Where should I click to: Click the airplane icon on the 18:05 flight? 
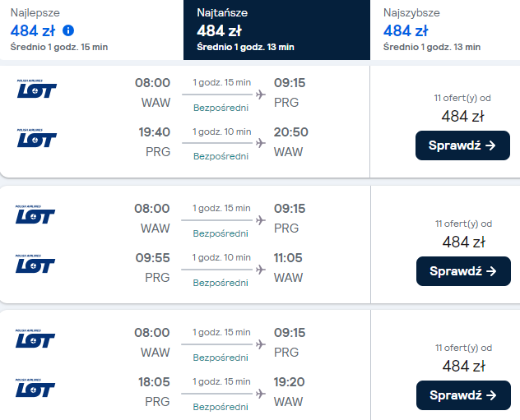(261, 393)
